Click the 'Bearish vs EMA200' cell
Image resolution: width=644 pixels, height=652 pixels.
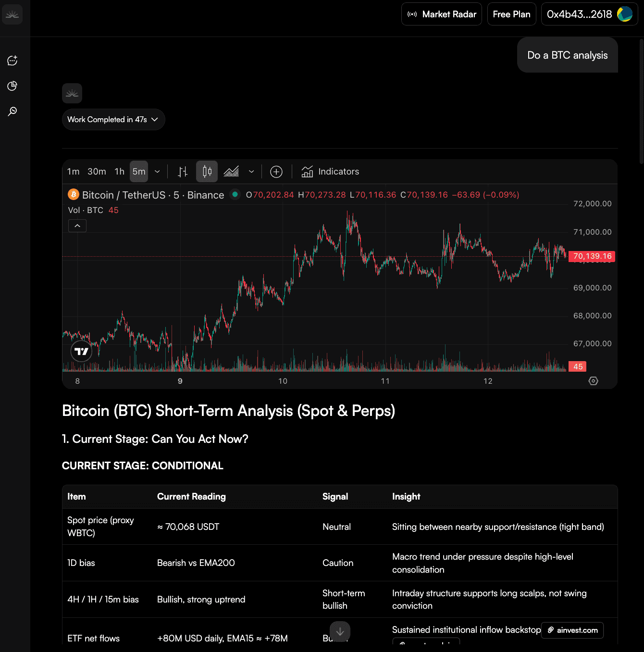pos(196,563)
